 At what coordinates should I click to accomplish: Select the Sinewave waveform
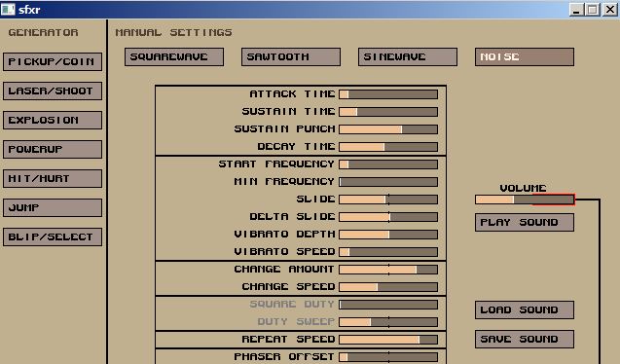408,56
